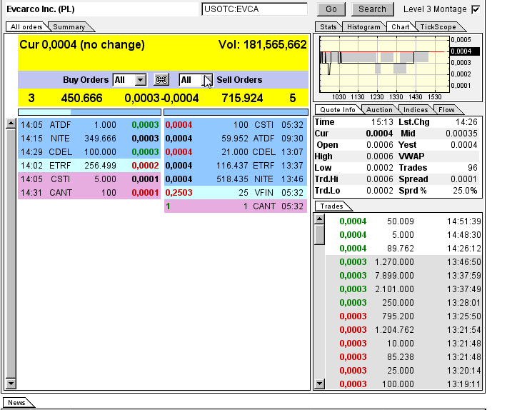532x410 pixels.
Task: Click the link-chain icon between order filters
Action: click(161, 80)
